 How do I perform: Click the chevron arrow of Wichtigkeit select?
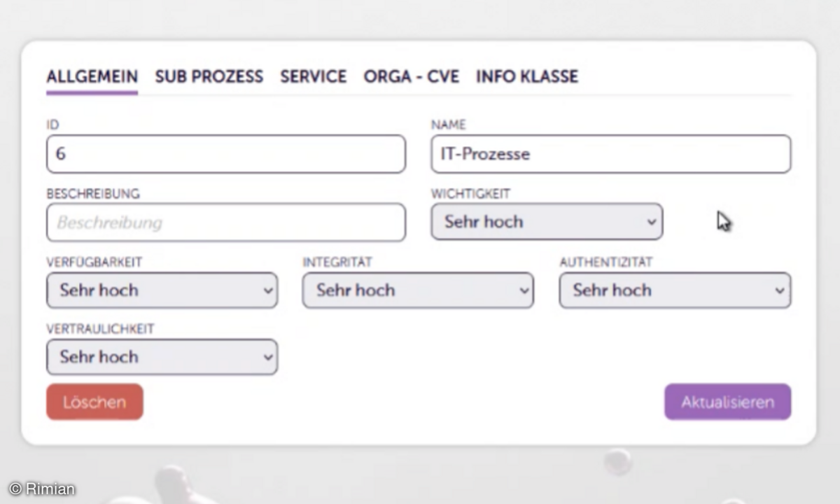[x=652, y=222]
